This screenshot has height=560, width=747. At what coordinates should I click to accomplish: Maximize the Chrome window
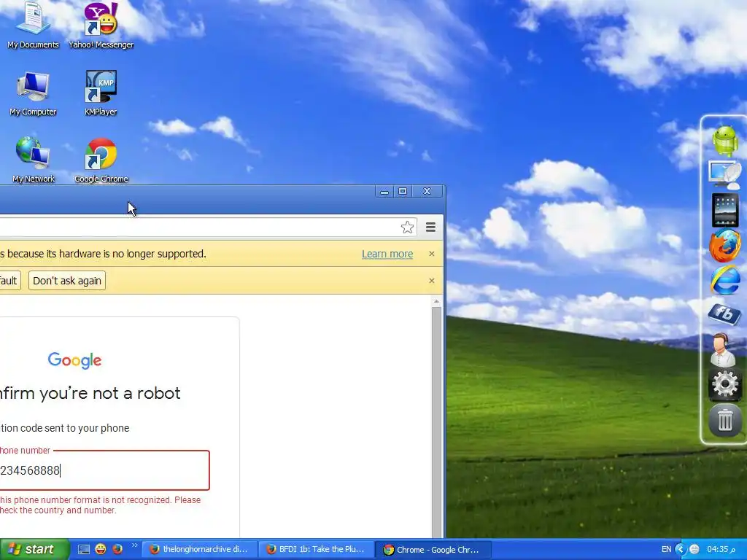point(403,192)
